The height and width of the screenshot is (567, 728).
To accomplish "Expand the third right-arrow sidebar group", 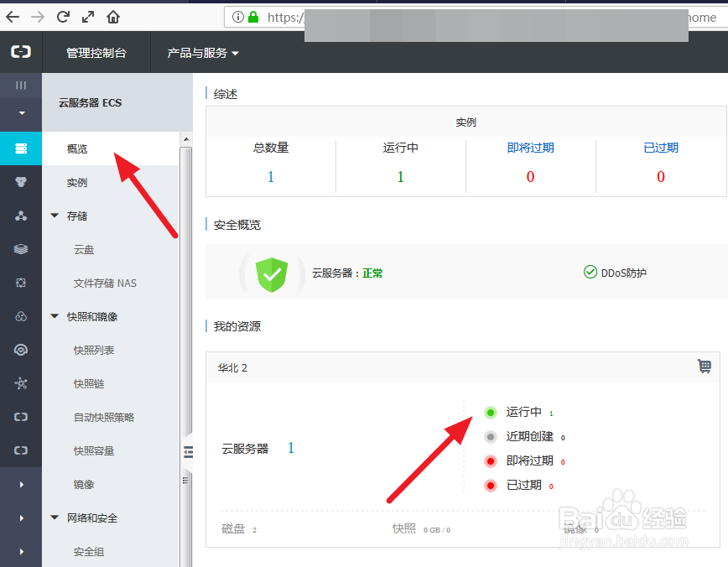I will pos(21,552).
